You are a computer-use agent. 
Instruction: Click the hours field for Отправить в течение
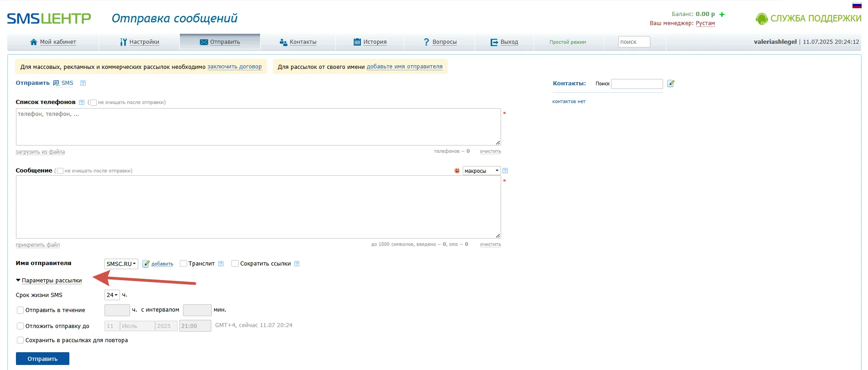(x=117, y=310)
